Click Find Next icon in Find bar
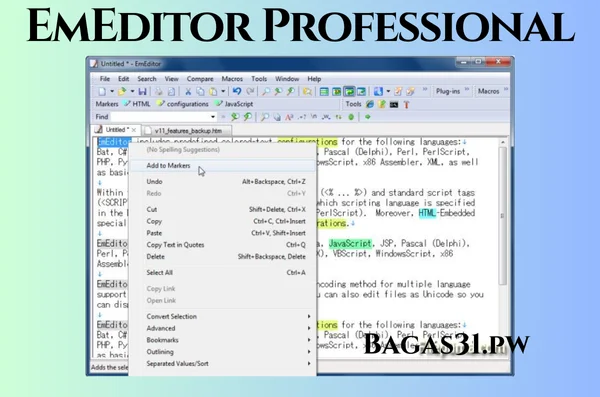The image size is (600, 397). coord(235,117)
